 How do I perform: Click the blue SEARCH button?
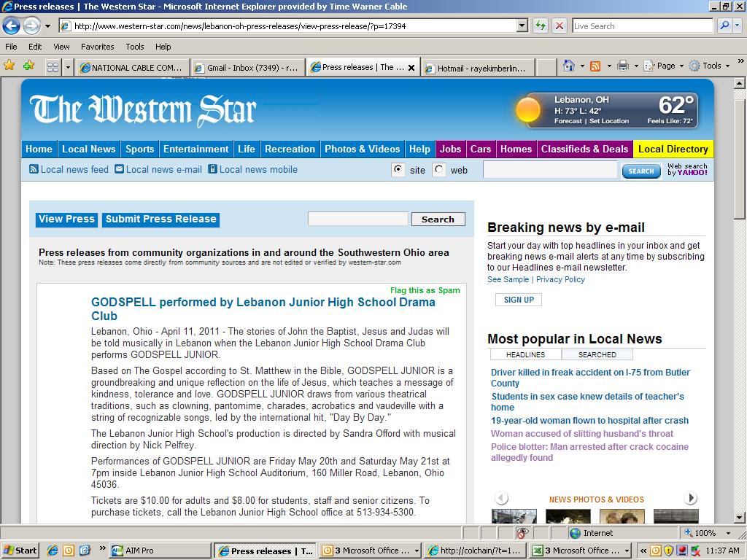641,171
